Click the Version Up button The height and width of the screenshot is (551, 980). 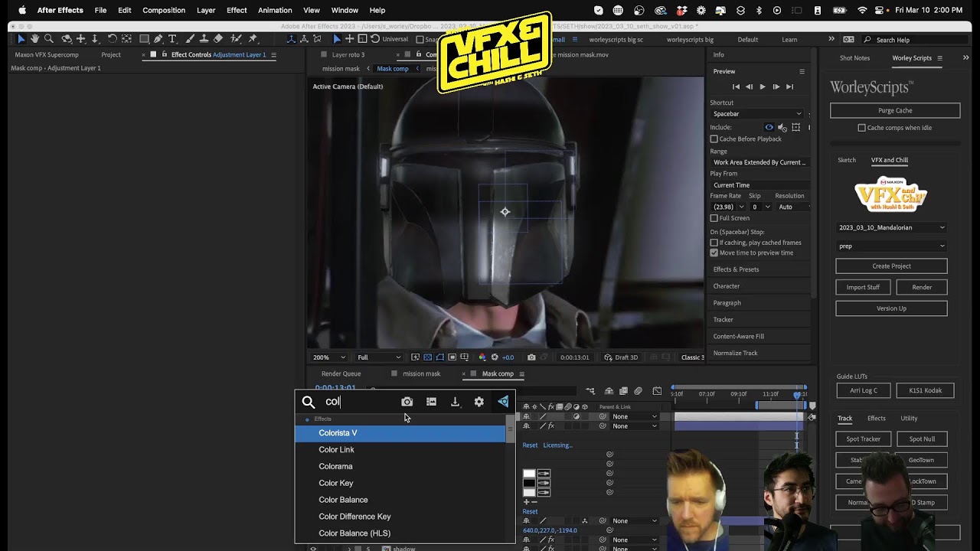891,308
